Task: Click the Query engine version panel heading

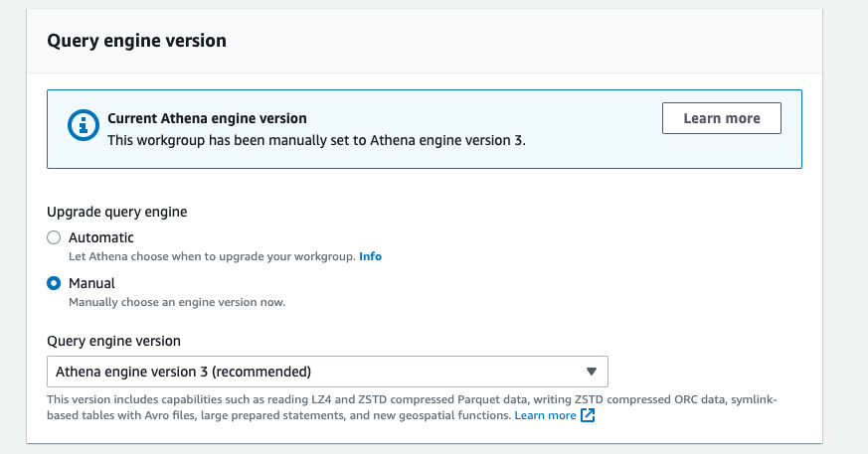Action: 137,41
